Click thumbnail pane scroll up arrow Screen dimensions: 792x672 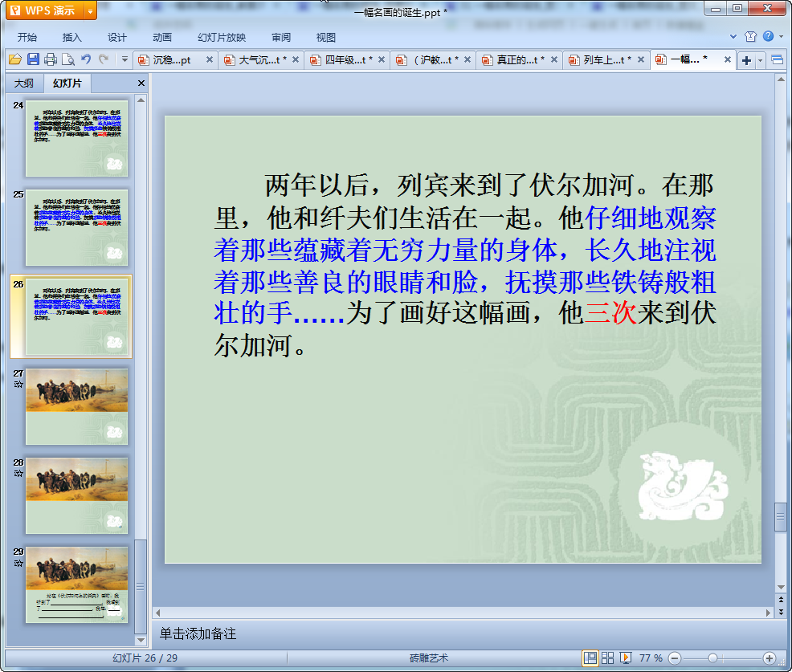point(141,100)
